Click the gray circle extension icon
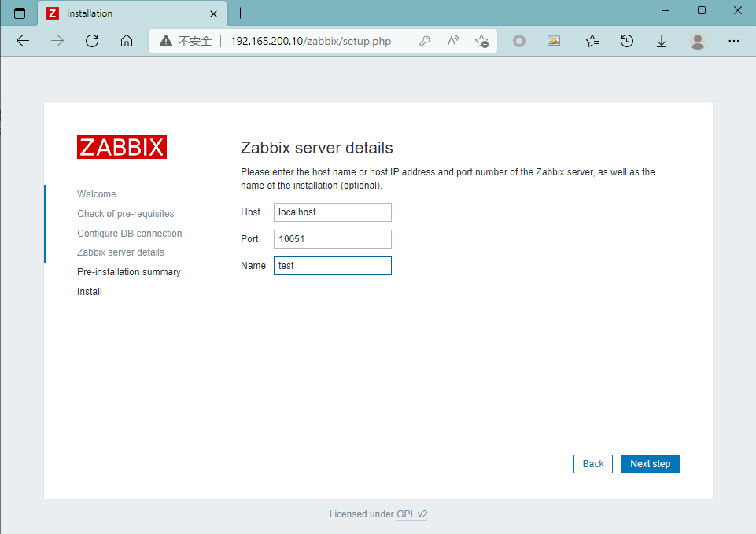This screenshot has height=534, width=756. pyautogui.click(x=519, y=41)
